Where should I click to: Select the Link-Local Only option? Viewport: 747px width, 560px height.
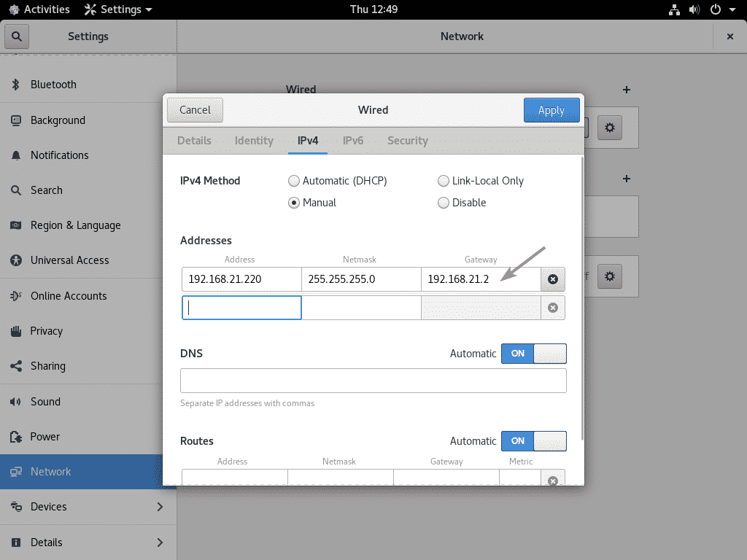[x=444, y=181]
